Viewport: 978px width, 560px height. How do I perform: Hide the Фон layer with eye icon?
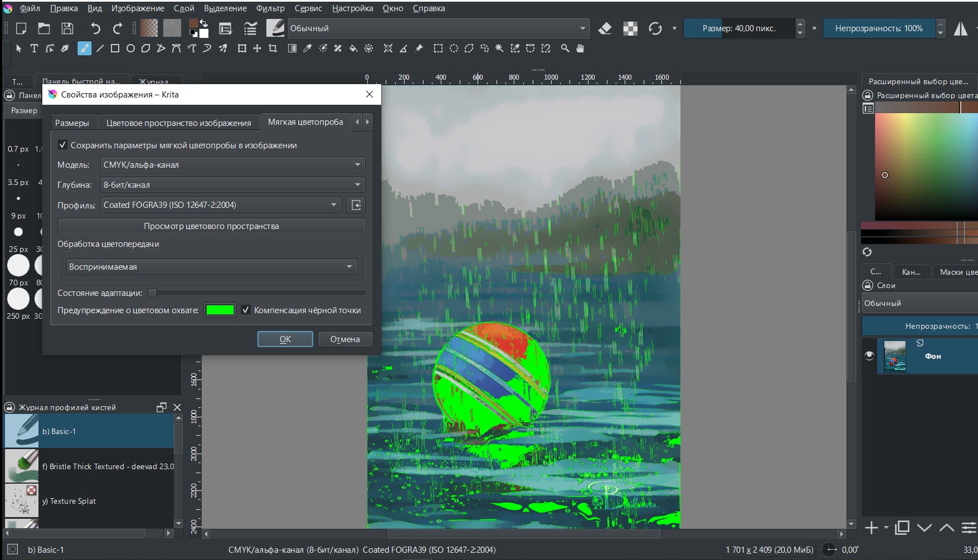[869, 356]
